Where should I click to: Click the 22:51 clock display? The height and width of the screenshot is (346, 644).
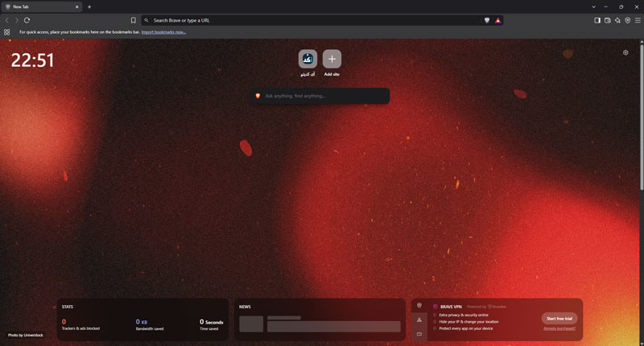coord(32,60)
